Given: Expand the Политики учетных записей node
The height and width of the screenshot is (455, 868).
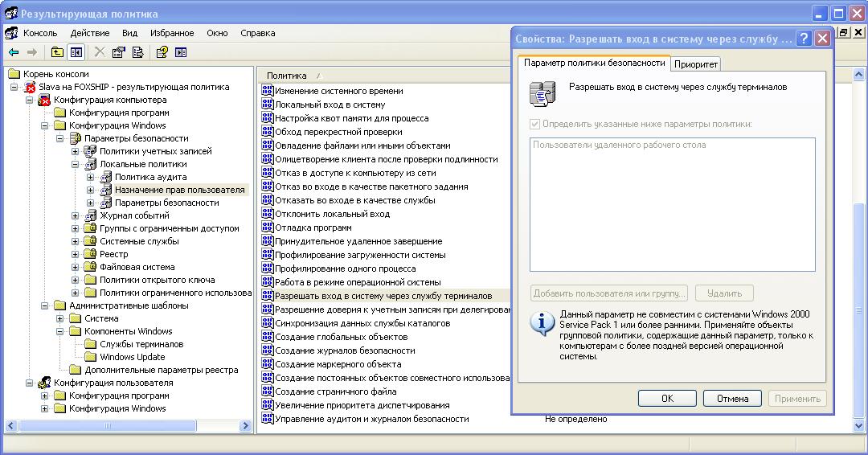Looking at the screenshot, I should click(x=76, y=151).
